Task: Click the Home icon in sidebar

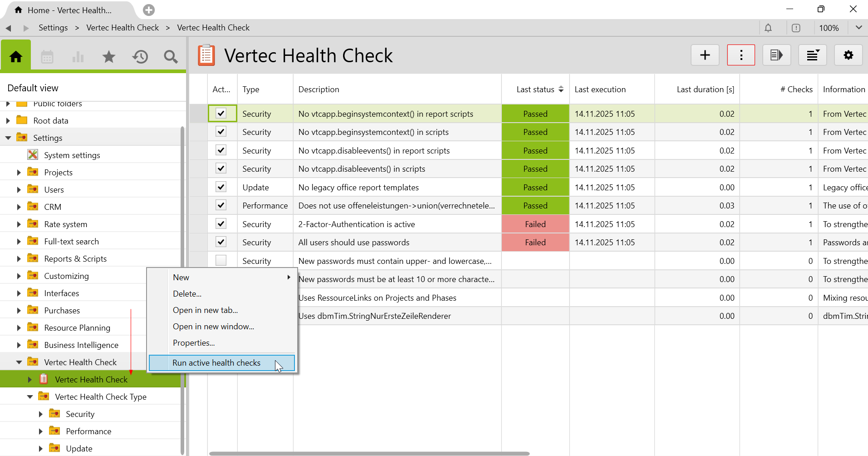Action: coord(16,56)
